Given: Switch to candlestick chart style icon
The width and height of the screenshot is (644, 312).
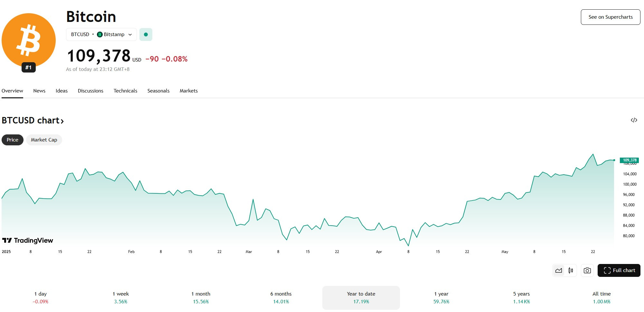Looking at the screenshot, I should [571, 270].
